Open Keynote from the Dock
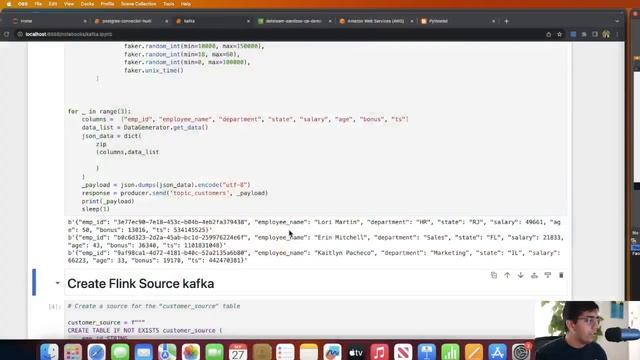 coord(427,352)
